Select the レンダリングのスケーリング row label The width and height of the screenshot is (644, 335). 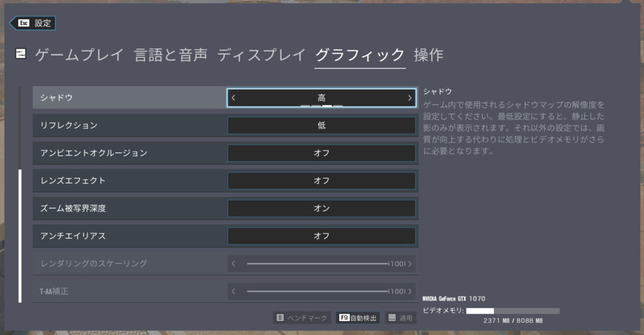94,263
